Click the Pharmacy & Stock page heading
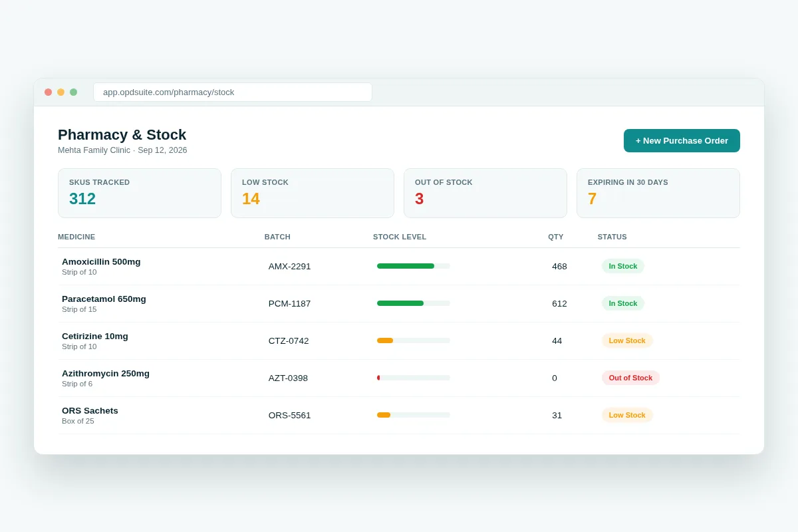798x532 pixels. click(x=122, y=134)
